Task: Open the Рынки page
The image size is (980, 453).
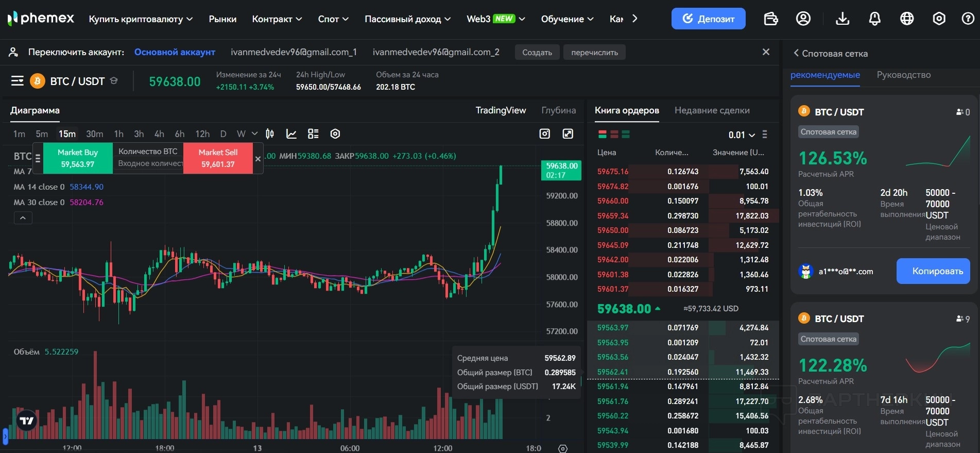Action: [x=222, y=19]
